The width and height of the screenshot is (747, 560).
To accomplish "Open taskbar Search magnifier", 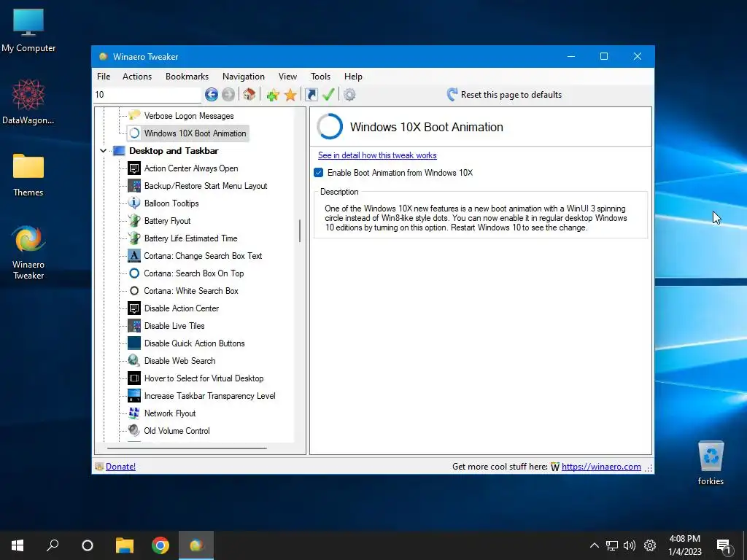I will (53, 545).
